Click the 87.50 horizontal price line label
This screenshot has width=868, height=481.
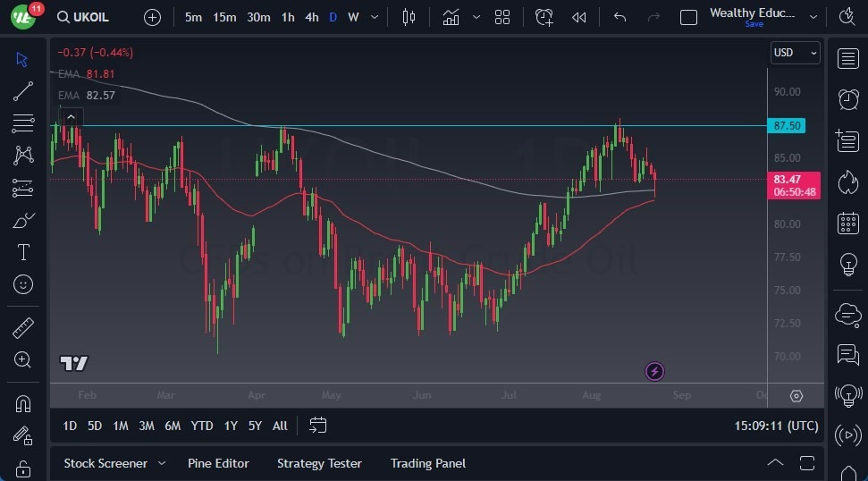(787, 126)
